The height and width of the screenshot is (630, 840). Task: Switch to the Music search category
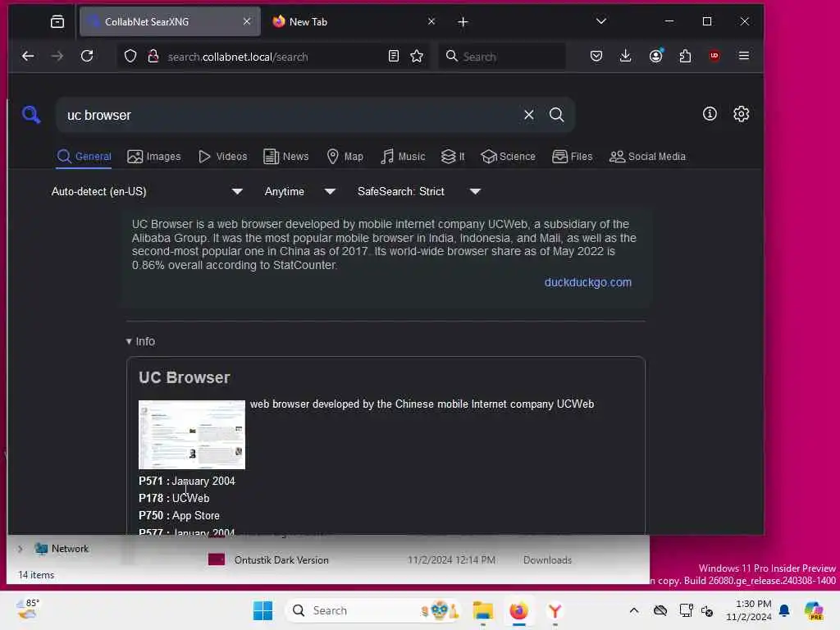pyautogui.click(x=403, y=157)
